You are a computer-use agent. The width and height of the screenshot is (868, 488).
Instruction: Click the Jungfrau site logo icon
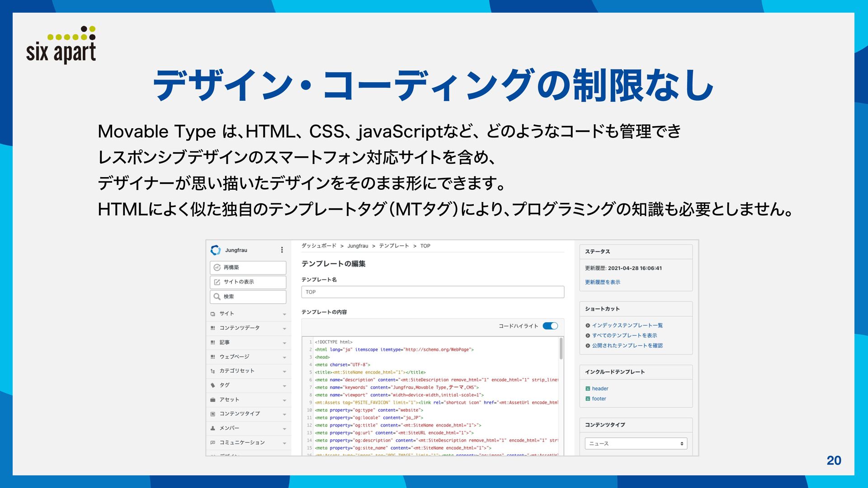[216, 250]
